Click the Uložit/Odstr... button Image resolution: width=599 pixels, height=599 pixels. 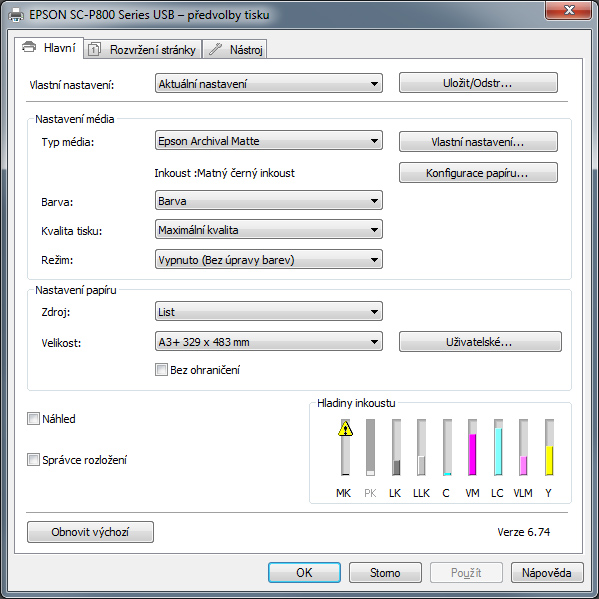(x=478, y=83)
